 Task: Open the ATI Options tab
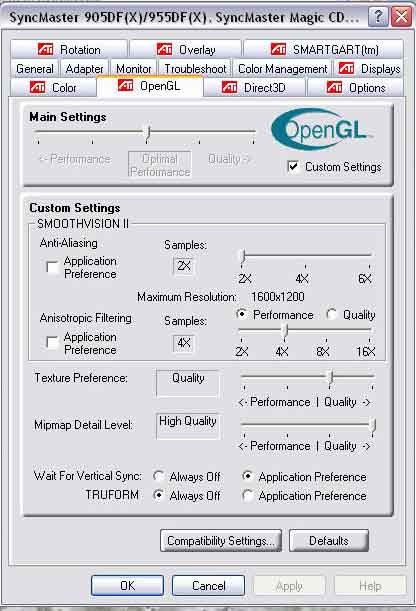(x=356, y=87)
